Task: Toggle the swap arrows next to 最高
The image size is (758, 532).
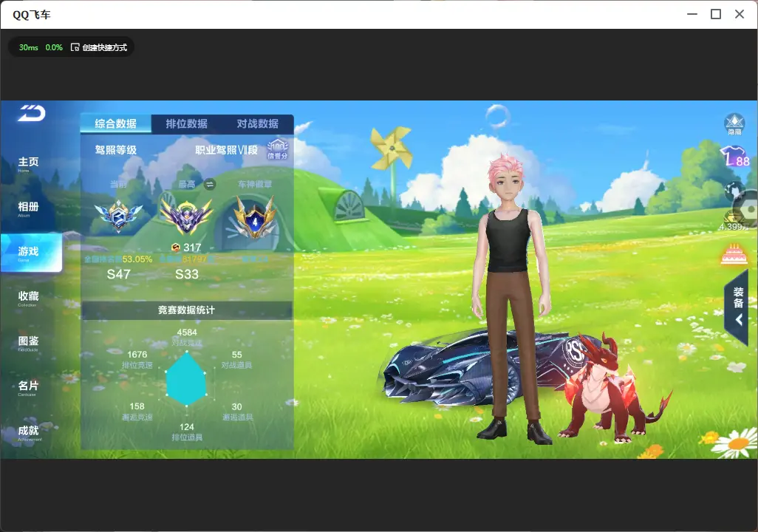Action: coord(209,184)
